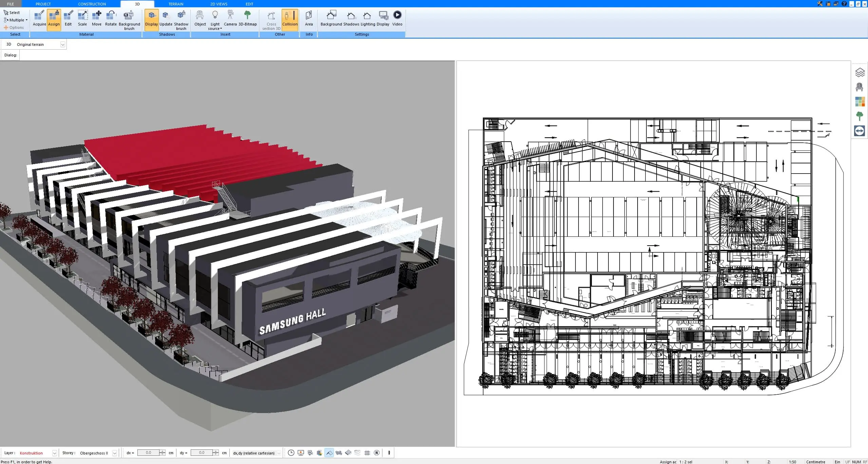Screen dimensions: 868x464
Task: Click the Update shadows icon
Action: [166, 19]
